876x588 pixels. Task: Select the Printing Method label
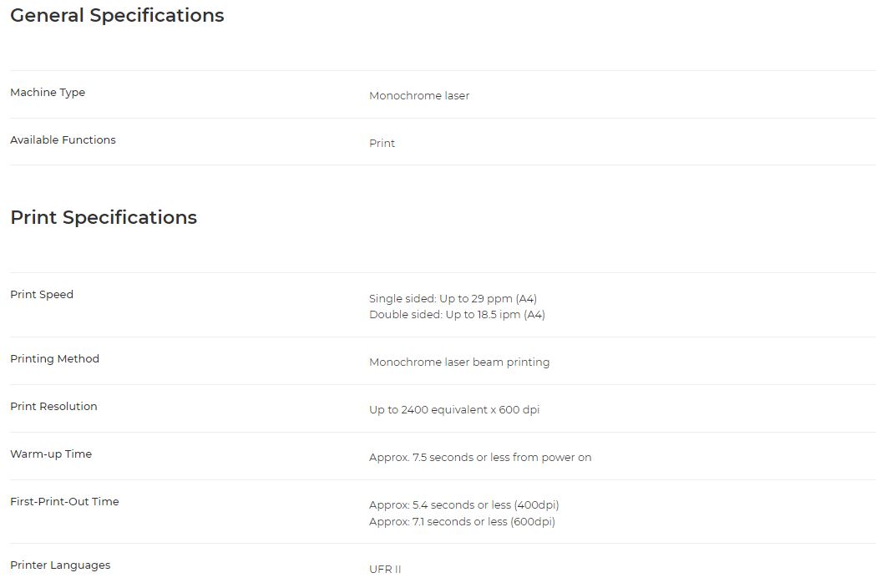point(54,359)
